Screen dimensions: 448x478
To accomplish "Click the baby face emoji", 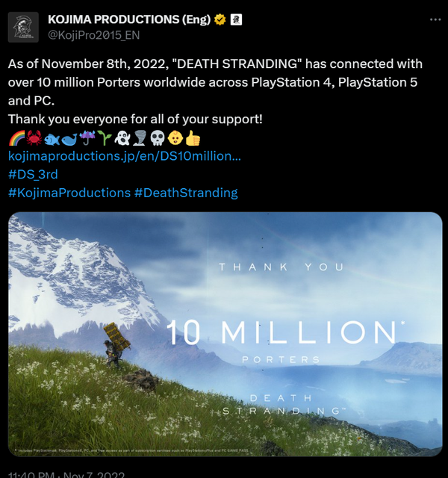I will (x=175, y=138).
